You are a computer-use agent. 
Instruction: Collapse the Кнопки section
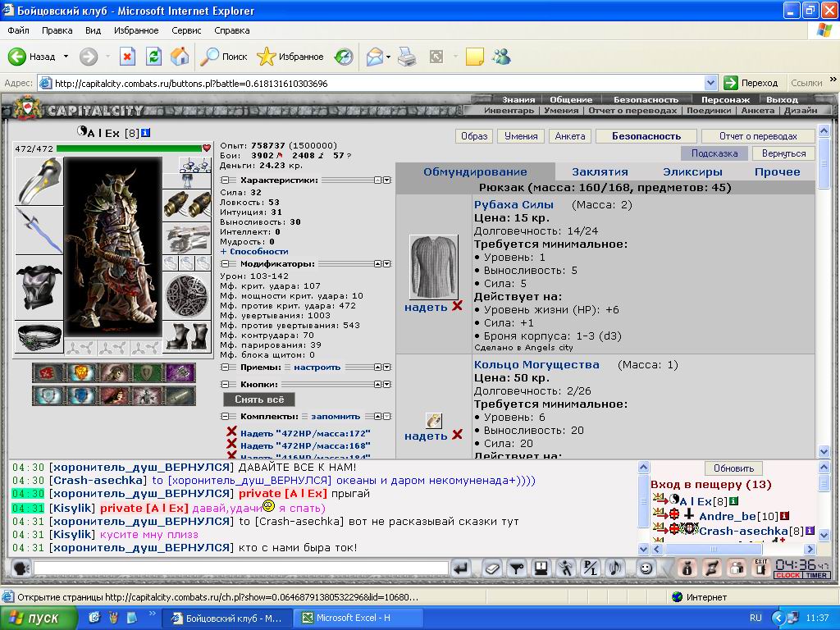[226, 384]
